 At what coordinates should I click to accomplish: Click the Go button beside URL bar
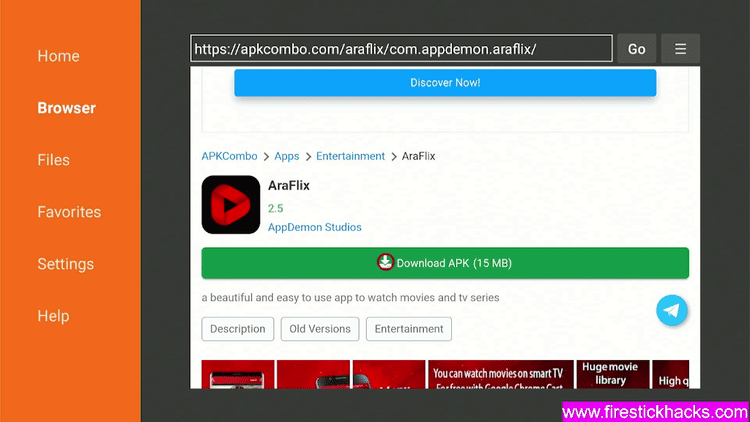click(x=636, y=49)
